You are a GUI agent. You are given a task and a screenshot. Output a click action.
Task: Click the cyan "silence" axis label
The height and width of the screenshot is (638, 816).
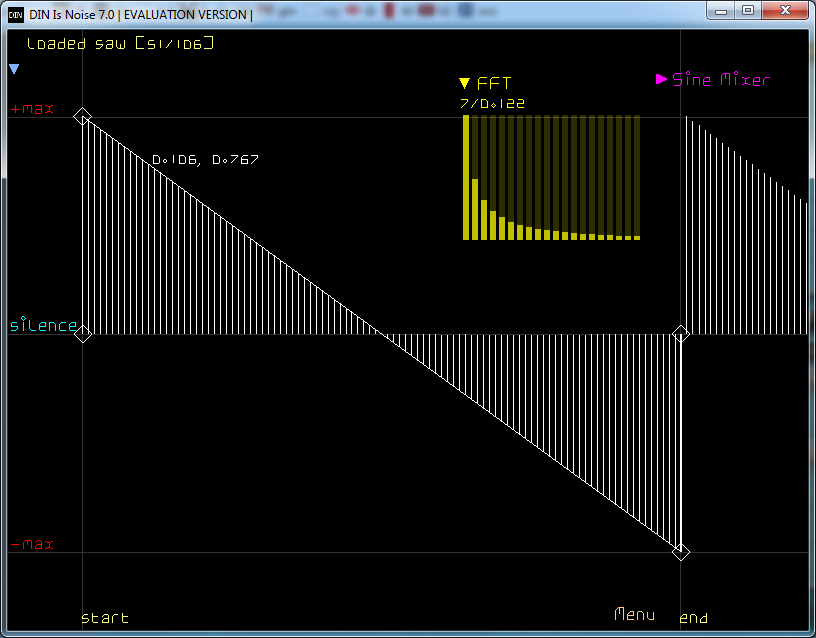coord(44,326)
